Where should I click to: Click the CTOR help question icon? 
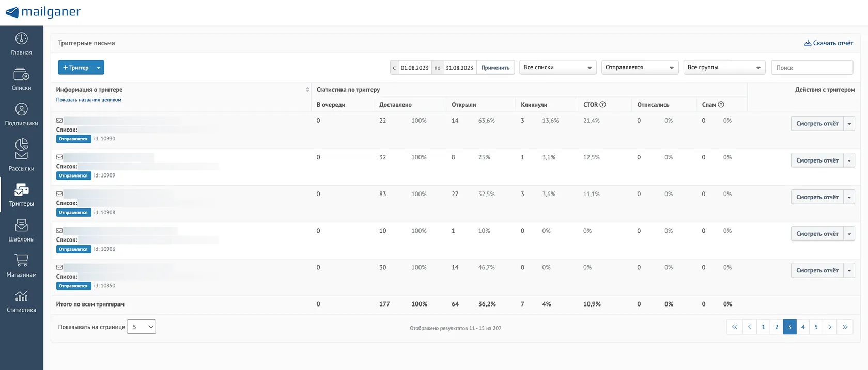click(602, 104)
